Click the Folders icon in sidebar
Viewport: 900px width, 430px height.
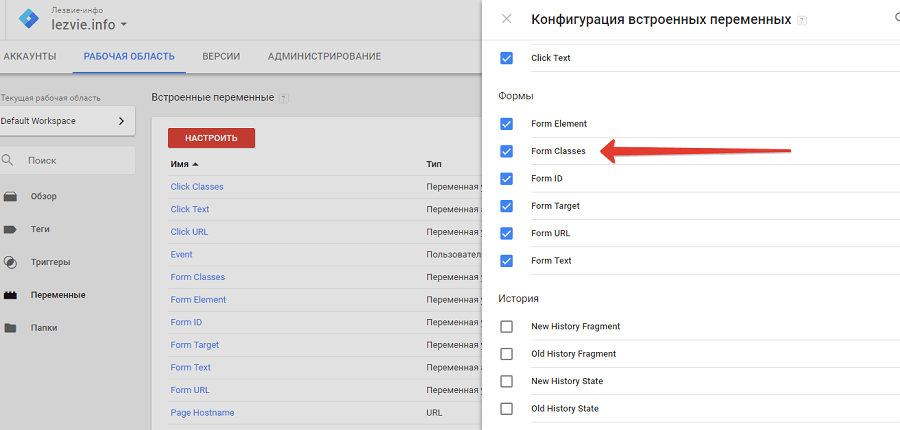[x=10, y=328]
